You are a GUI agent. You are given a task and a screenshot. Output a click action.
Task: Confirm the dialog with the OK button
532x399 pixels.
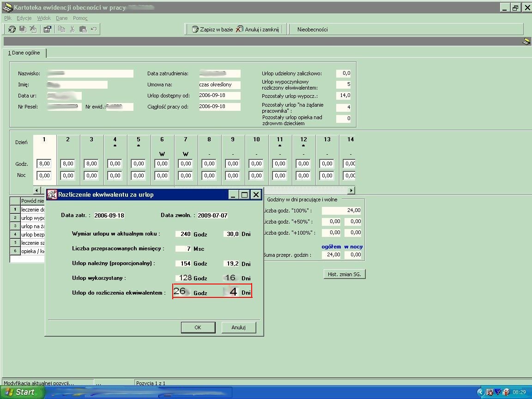point(198,327)
